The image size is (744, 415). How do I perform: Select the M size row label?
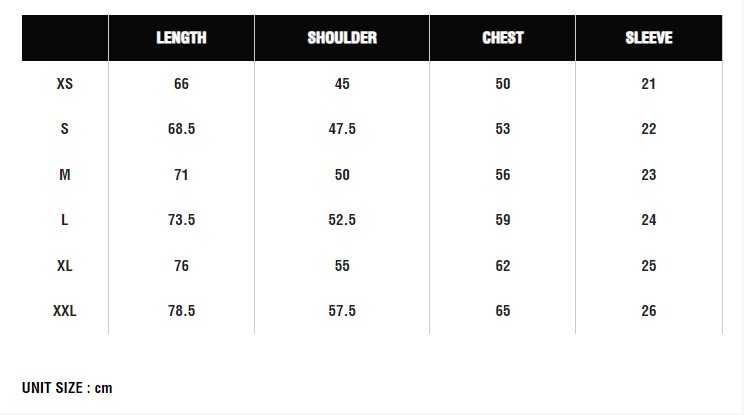click(65, 175)
